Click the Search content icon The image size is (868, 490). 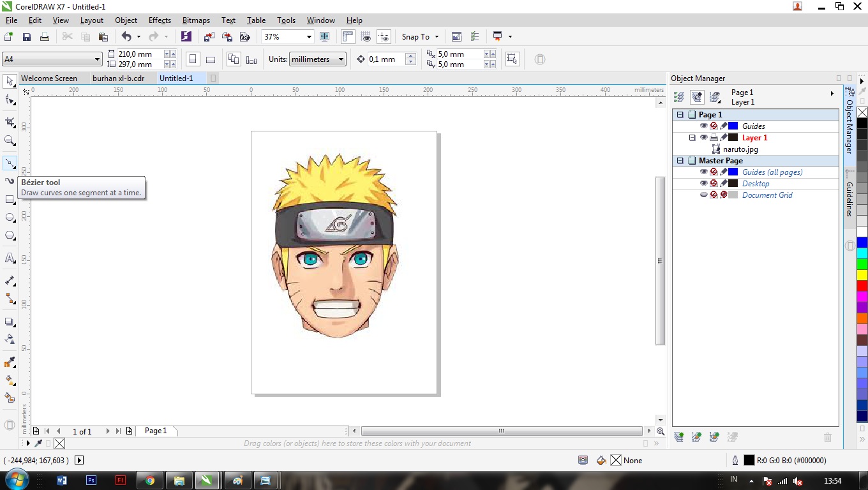186,37
